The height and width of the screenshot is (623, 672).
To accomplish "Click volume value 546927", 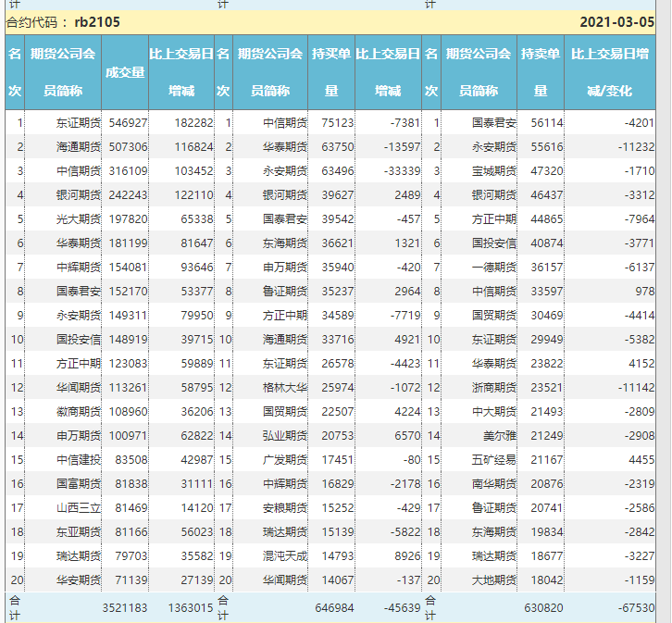I will coord(128,123).
